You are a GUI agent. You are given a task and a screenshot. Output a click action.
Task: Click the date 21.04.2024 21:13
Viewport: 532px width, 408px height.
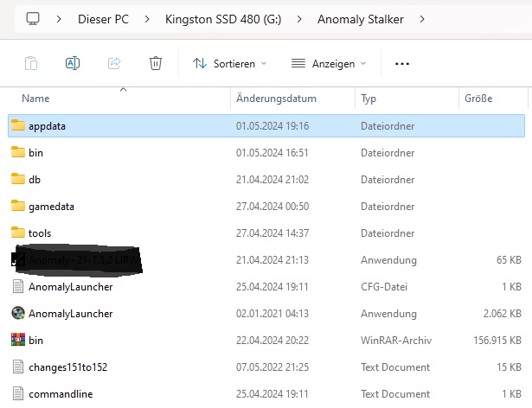tap(272, 260)
